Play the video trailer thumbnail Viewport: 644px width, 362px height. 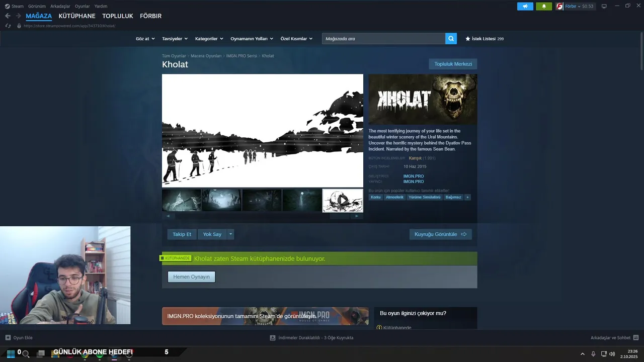[343, 201]
